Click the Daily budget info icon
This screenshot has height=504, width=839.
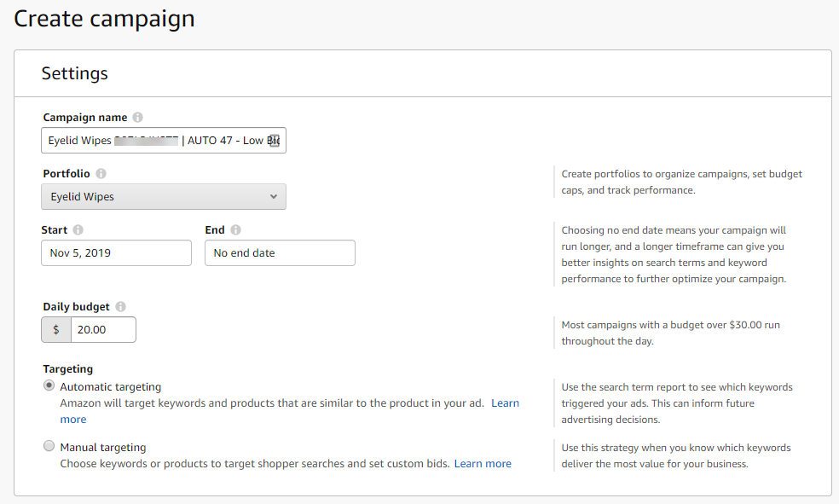click(121, 307)
